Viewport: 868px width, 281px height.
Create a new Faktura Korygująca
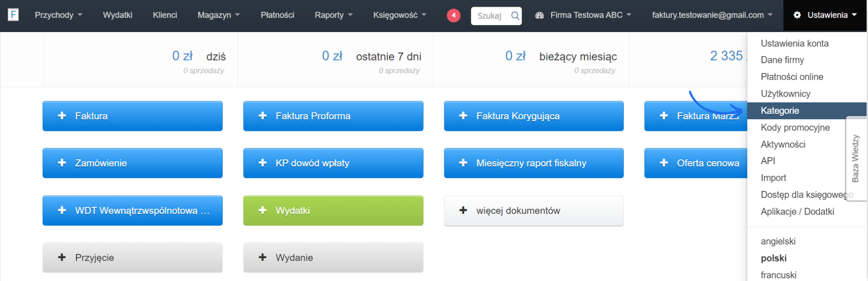[534, 116]
